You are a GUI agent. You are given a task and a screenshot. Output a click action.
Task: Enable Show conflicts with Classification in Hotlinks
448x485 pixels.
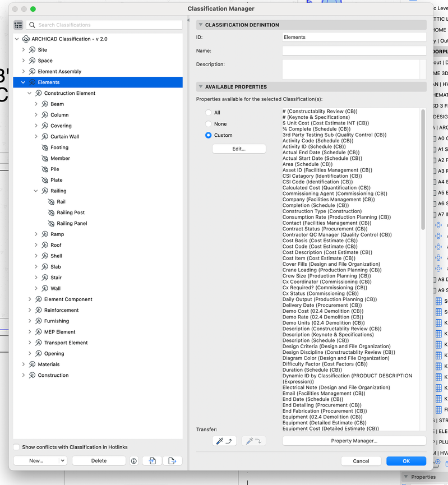tap(17, 447)
